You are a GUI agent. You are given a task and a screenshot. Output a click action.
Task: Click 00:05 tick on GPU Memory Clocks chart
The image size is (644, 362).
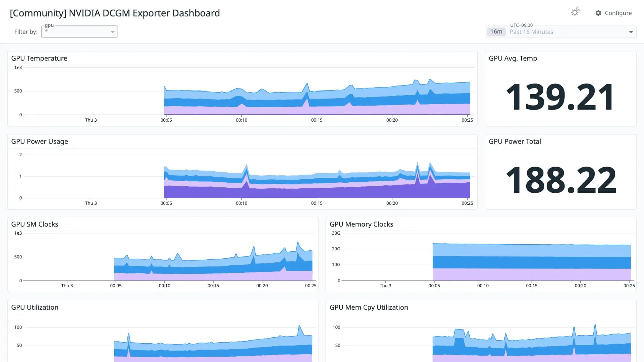pyautogui.click(x=434, y=286)
